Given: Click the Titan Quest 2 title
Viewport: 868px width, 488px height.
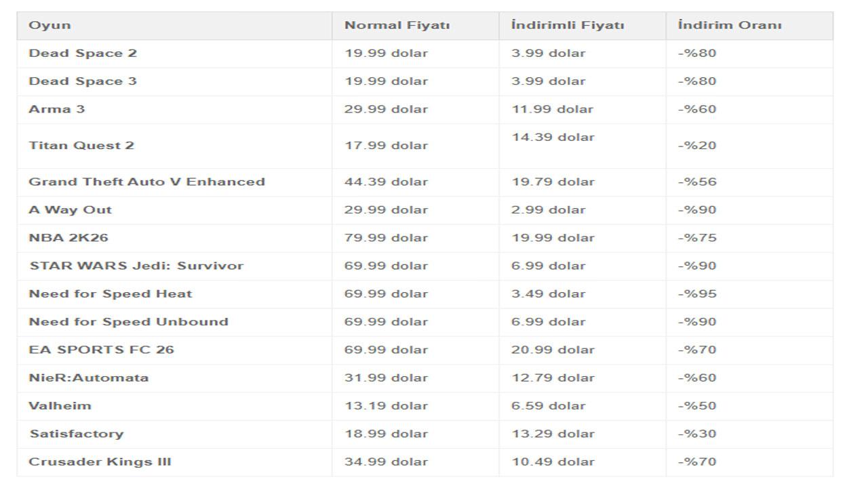Looking at the screenshot, I should [81, 146].
